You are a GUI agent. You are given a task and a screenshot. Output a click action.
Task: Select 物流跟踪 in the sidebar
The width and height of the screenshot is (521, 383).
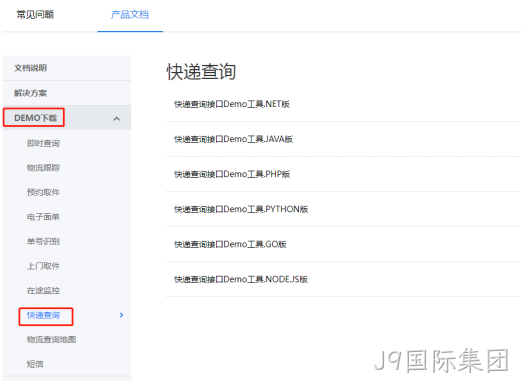pyautogui.click(x=43, y=168)
